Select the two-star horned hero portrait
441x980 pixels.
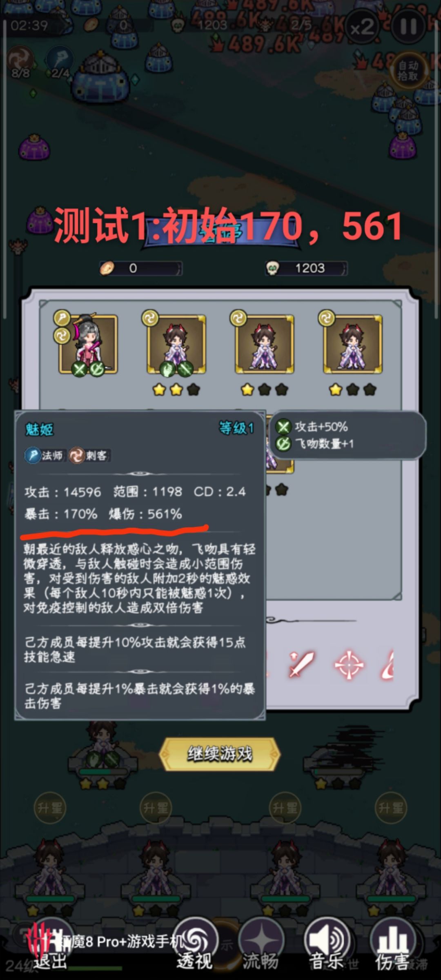click(176, 344)
